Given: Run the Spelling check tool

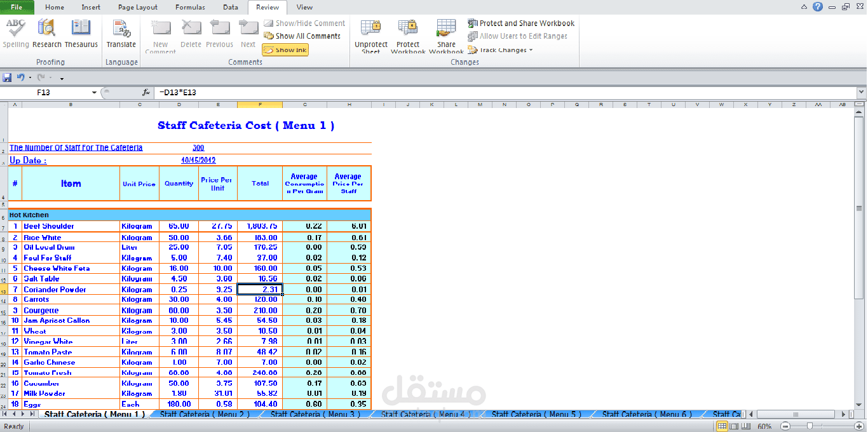Looking at the screenshot, I should click(x=16, y=33).
